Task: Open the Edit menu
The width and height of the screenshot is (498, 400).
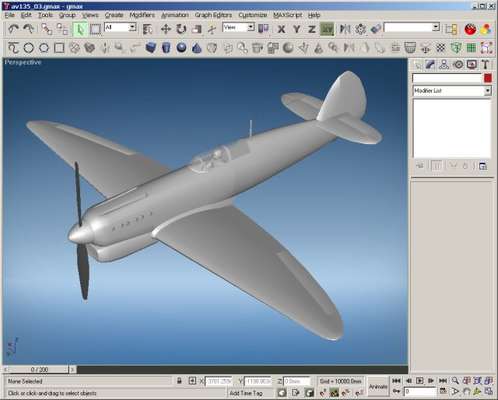Action: pyautogui.click(x=26, y=15)
